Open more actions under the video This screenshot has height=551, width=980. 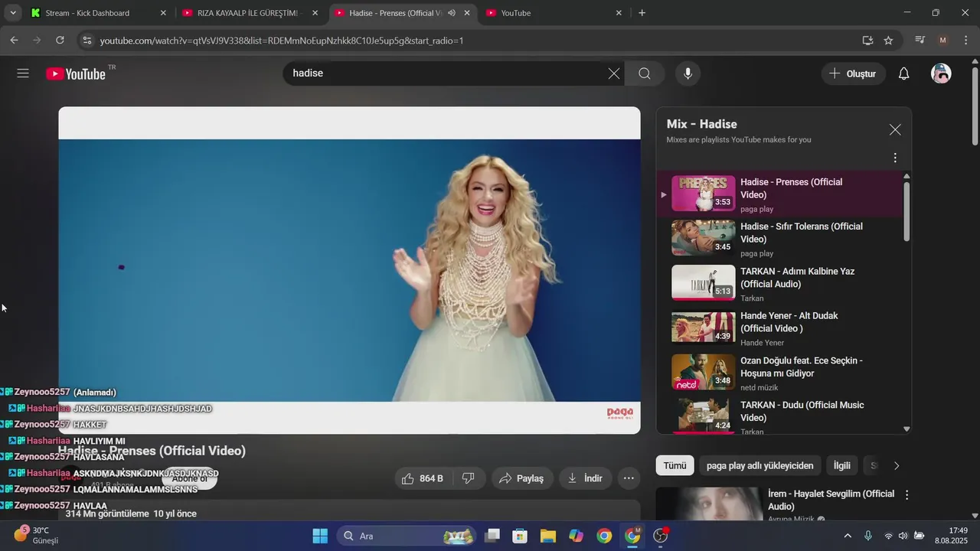click(x=629, y=478)
